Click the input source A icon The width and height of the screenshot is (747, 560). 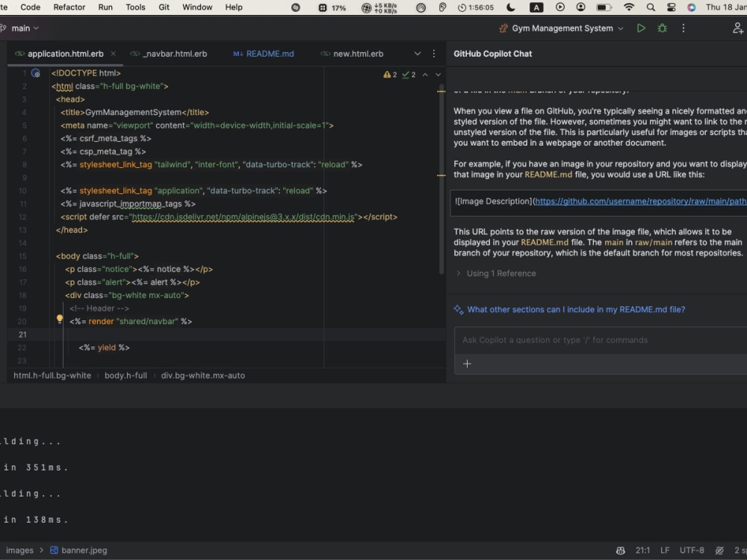point(536,7)
